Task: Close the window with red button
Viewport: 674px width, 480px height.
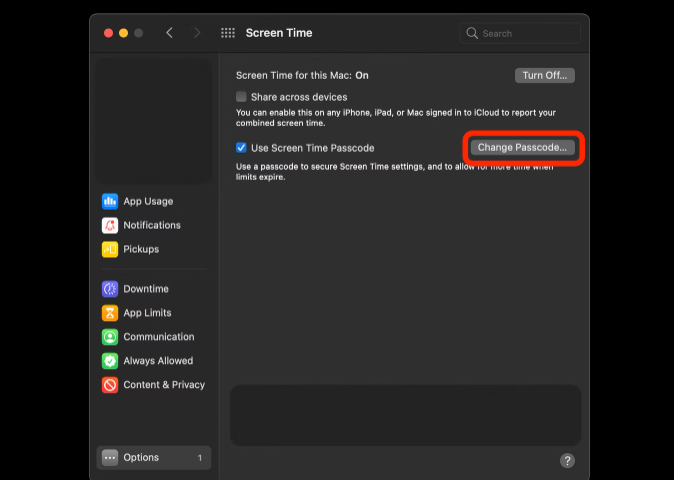Action: click(108, 33)
